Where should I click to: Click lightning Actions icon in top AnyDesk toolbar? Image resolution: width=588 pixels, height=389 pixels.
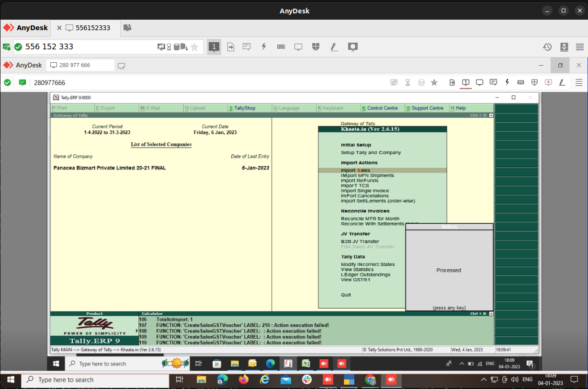(263, 47)
